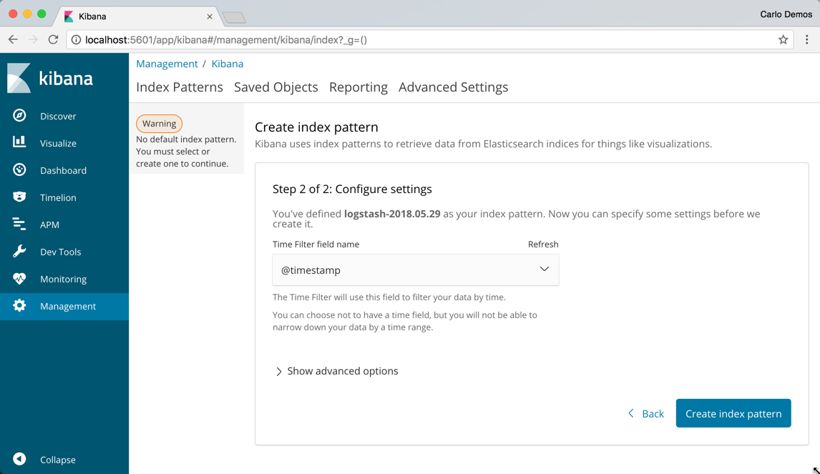Select Timelion label in sidebar
The height and width of the screenshot is (474, 820).
(58, 198)
